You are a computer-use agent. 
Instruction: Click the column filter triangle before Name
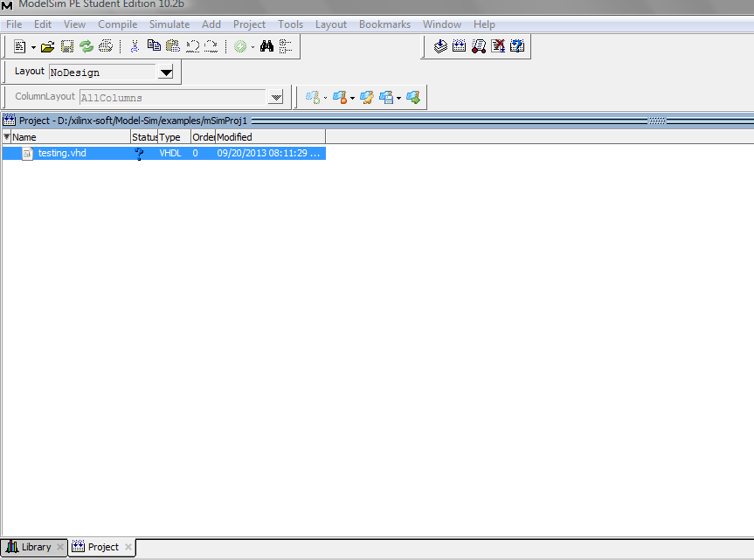6,137
